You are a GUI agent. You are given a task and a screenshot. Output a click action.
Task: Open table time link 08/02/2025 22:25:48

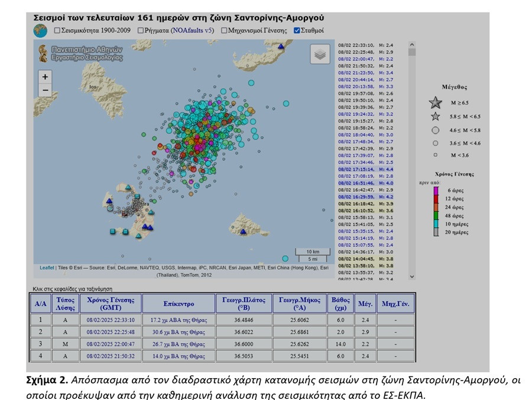point(111,332)
